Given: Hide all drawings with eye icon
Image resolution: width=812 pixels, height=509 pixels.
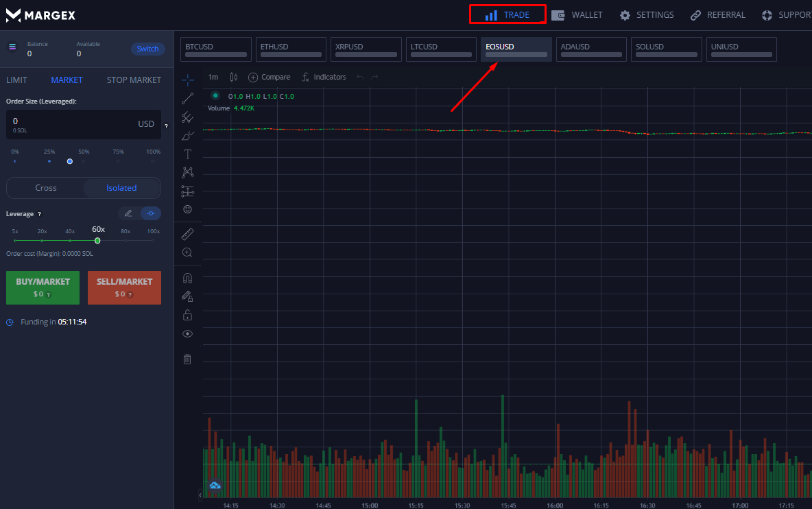Looking at the screenshot, I should [x=187, y=334].
